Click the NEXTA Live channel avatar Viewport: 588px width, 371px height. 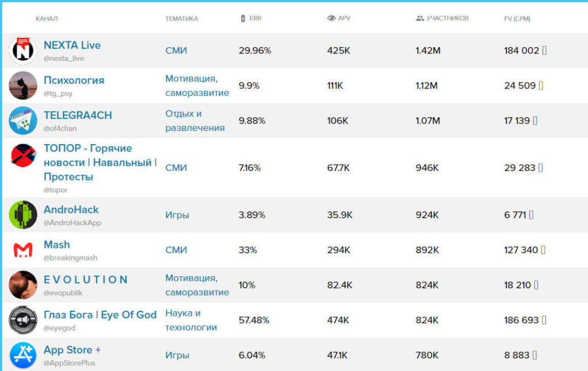23,51
